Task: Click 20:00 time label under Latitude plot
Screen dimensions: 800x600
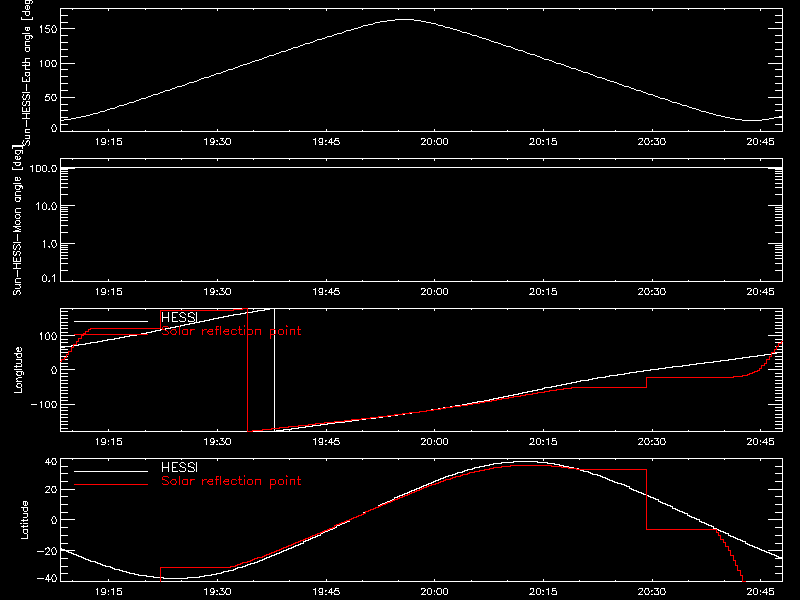Action: [x=434, y=592]
